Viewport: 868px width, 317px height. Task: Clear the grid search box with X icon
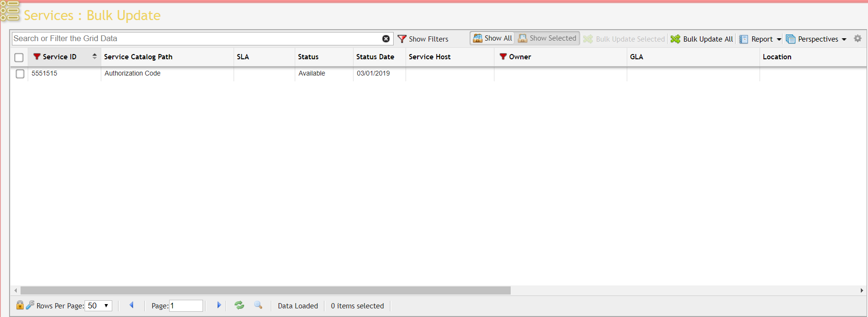coord(386,39)
